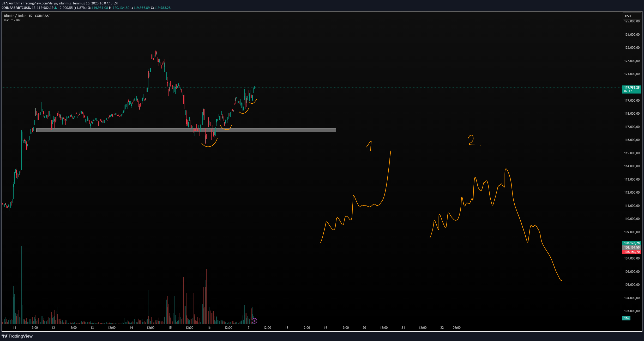Image resolution: width=644 pixels, height=341 pixels.
Task: Click the 114.000,00 price axis label
Action: 632,166
